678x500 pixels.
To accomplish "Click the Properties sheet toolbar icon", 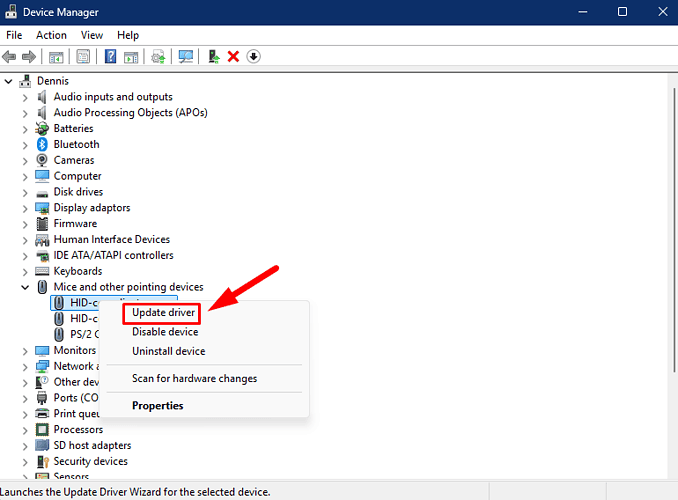I will [x=83, y=56].
